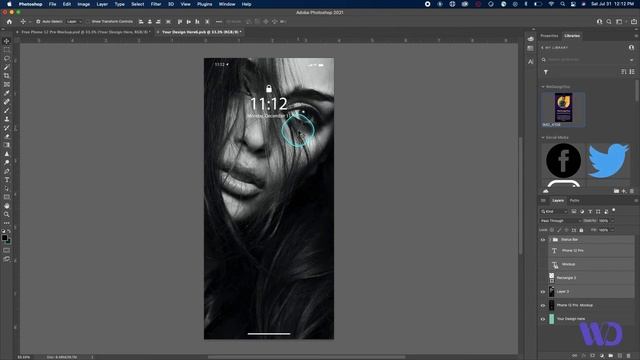Hide the Layer 3 layer

pos(543,292)
